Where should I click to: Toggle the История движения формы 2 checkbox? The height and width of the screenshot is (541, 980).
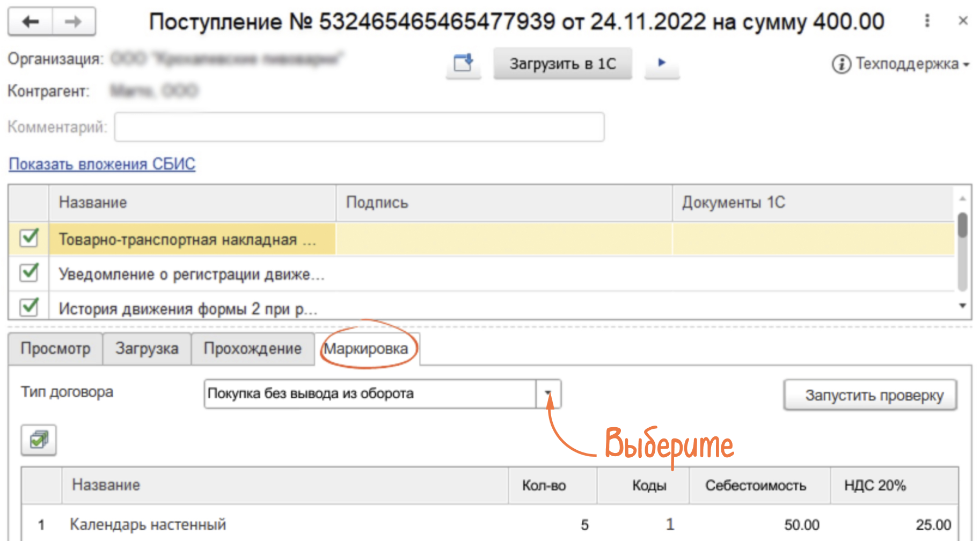(x=29, y=308)
